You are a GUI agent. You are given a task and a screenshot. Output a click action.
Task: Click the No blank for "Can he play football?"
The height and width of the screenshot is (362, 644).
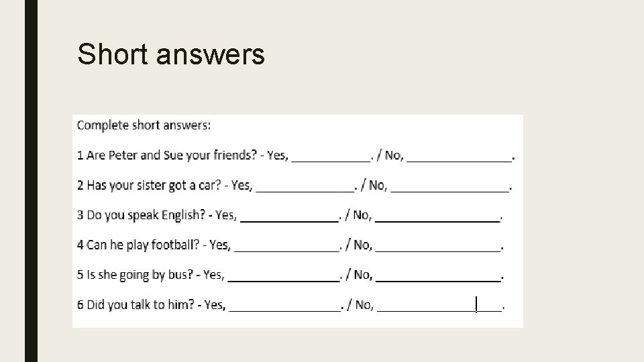438,248
